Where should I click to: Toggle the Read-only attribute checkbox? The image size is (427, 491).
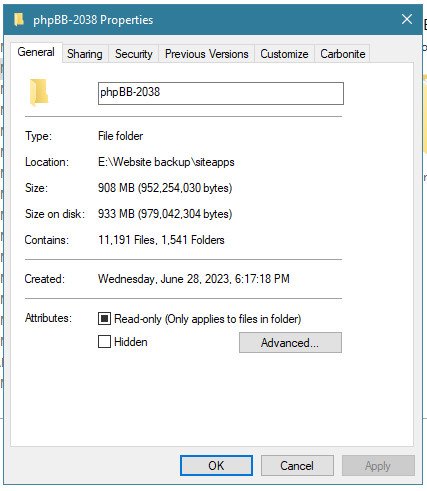click(x=104, y=319)
